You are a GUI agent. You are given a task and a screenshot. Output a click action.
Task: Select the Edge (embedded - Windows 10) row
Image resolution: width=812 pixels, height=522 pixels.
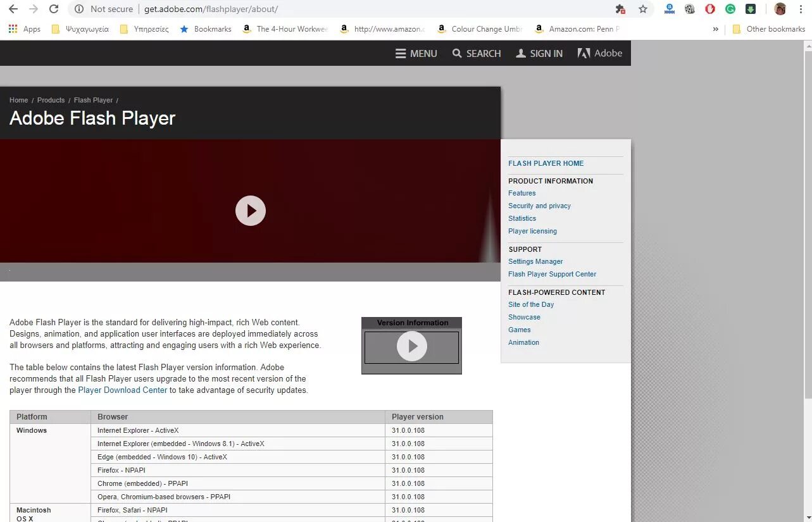292,457
